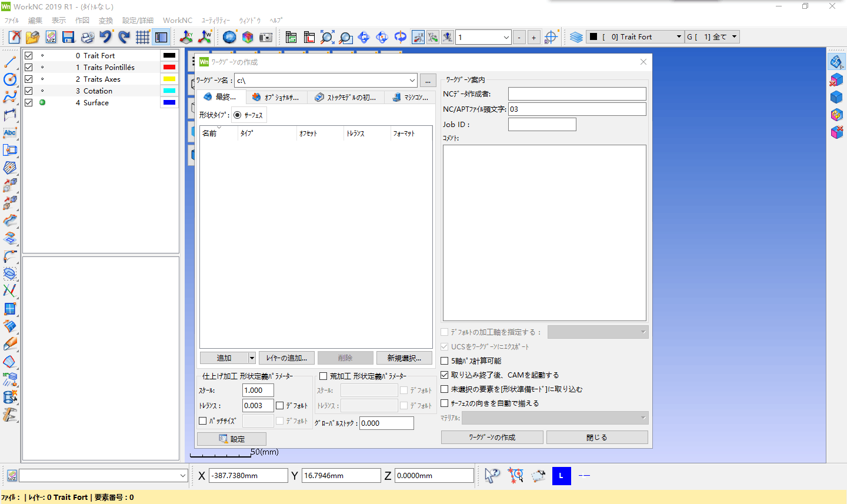The height and width of the screenshot is (504, 847).
Task: Uncheck visibility of Trait Fort layer
Action: point(28,55)
